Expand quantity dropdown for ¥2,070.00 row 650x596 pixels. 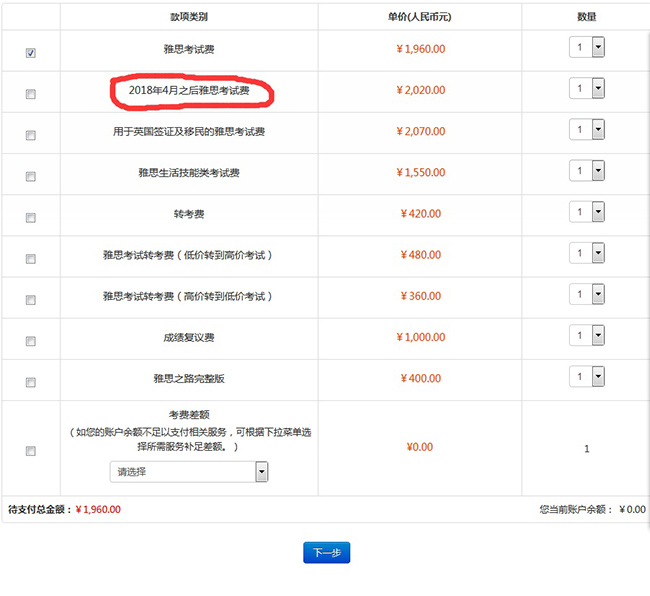(587, 130)
